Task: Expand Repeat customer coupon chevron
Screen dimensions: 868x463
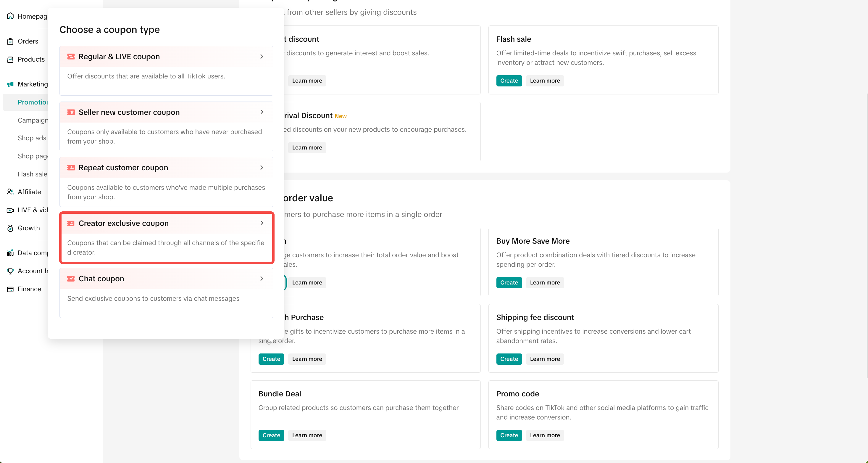Action: pyautogui.click(x=262, y=168)
